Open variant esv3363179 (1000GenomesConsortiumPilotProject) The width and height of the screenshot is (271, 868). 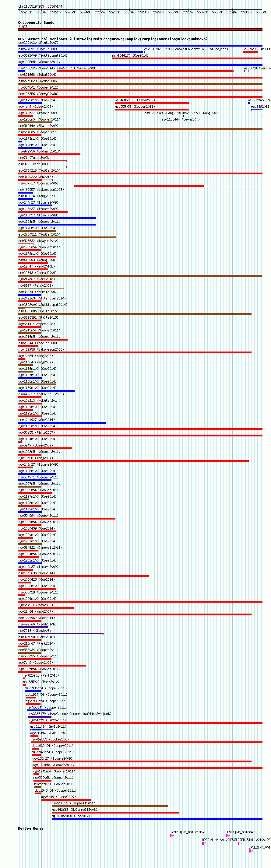pos(69,714)
